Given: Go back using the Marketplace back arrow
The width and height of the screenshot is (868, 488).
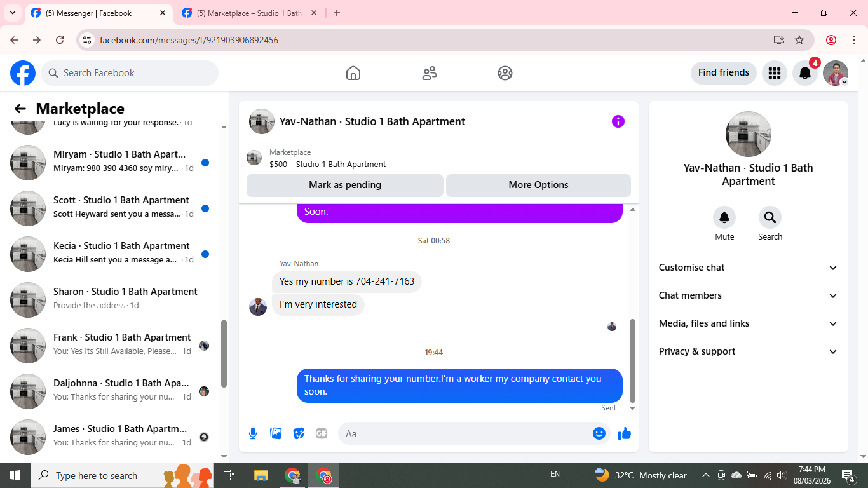Looking at the screenshot, I should pos(20,109).
